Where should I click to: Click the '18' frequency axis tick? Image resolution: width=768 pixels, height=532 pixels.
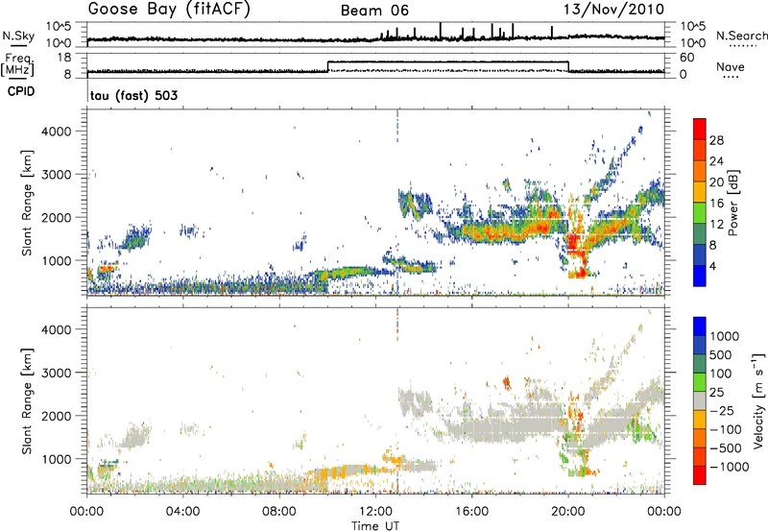64,58
